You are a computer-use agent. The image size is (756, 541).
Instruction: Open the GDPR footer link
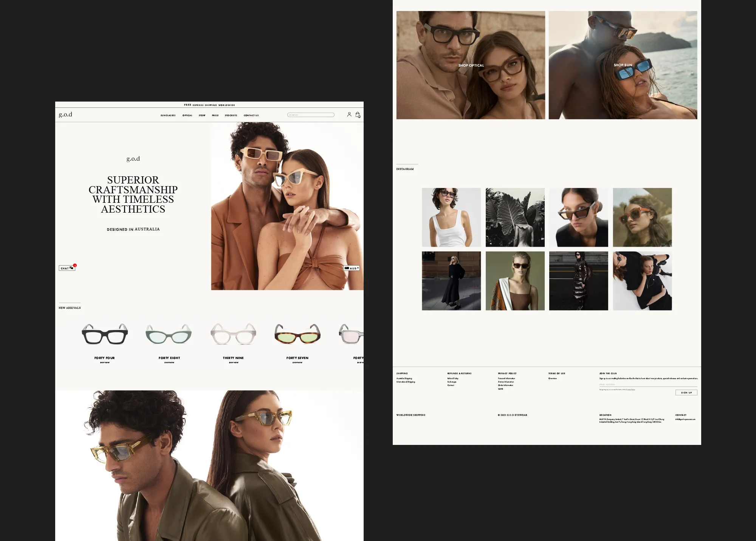(x=500, y=389)
